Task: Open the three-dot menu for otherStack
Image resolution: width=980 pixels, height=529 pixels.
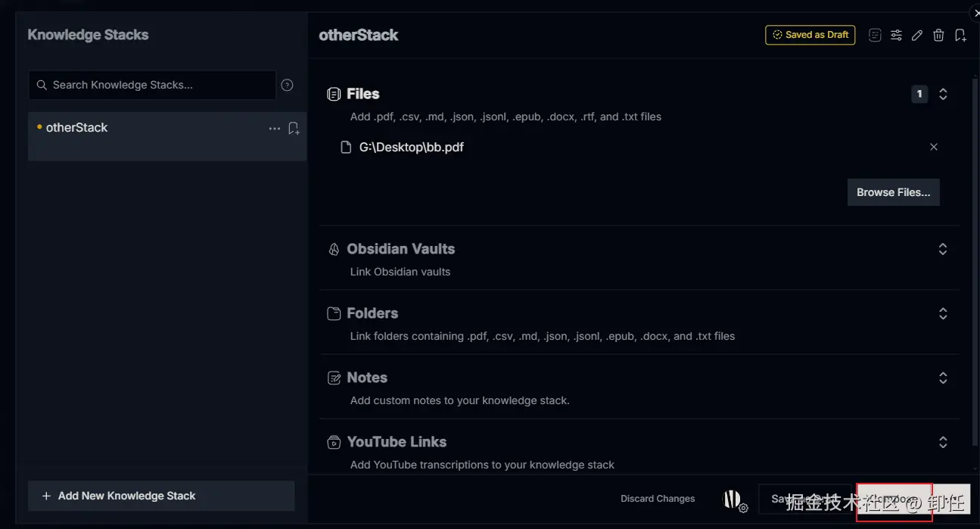Action: (x=275, y=129)
